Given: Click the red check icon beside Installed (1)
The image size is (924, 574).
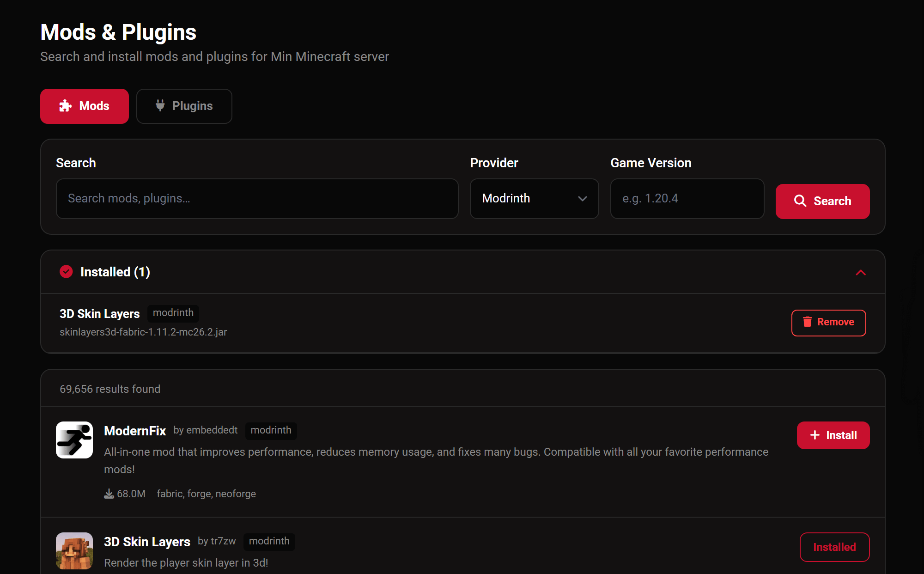Looking at the screenshot, I should coord(66,272).
